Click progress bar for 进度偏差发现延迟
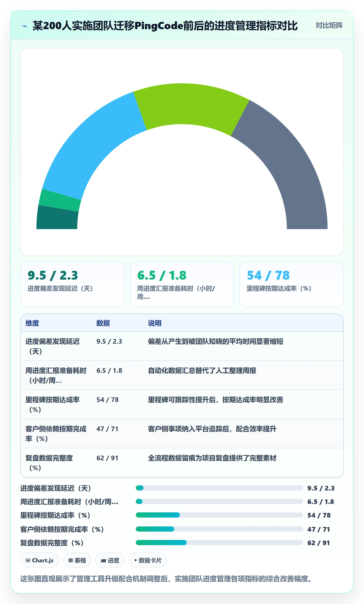This screenshot has width=364, height=604. [x=219, y=488]
